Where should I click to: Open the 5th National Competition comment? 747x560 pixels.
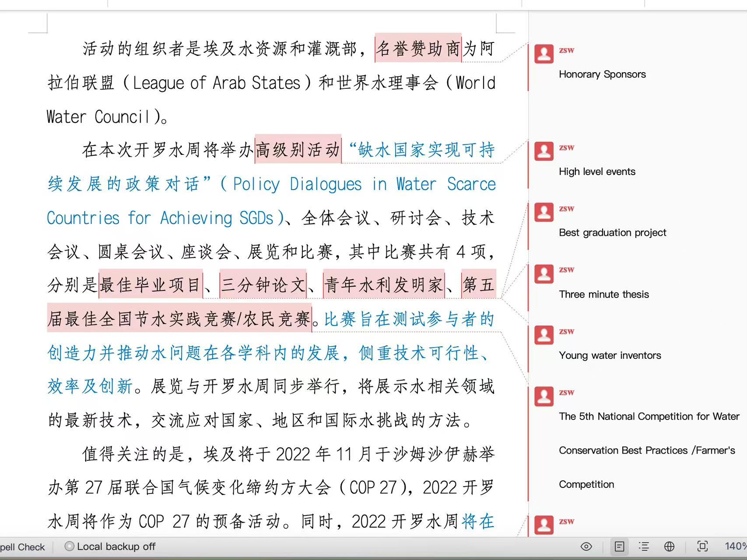(649, 450)
